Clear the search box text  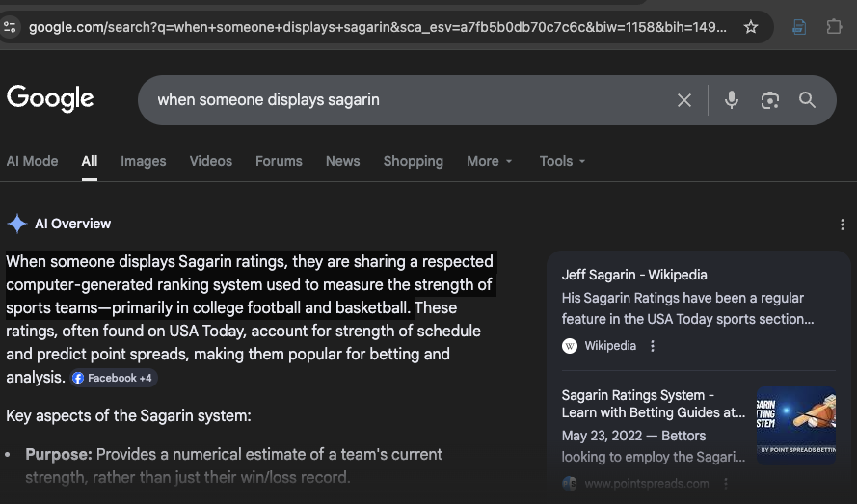684,100
